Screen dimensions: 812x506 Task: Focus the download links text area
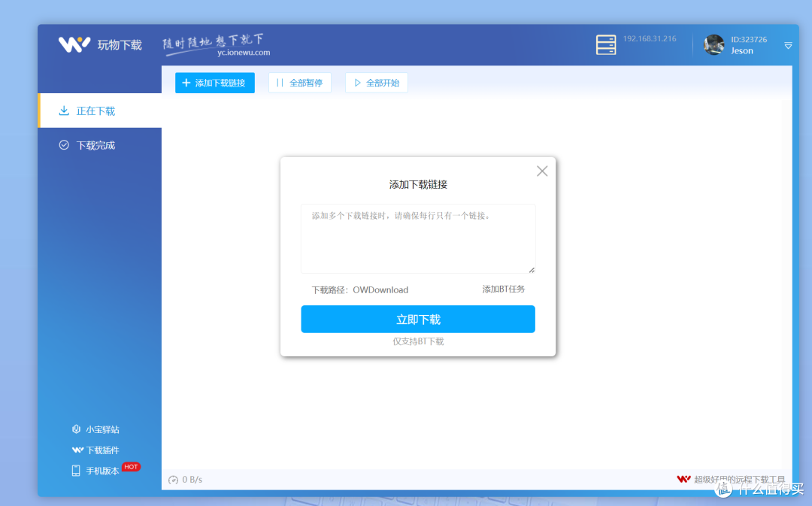(x=418, y=238)
